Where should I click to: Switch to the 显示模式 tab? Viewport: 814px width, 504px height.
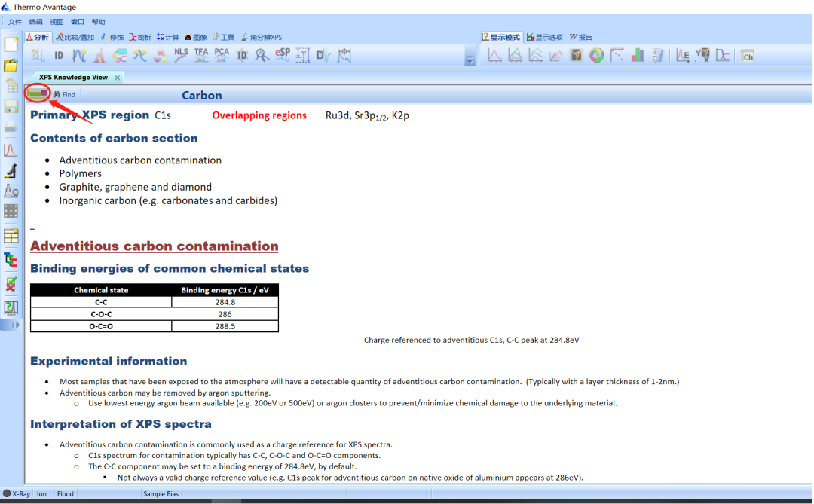click(x=500, y=38)
